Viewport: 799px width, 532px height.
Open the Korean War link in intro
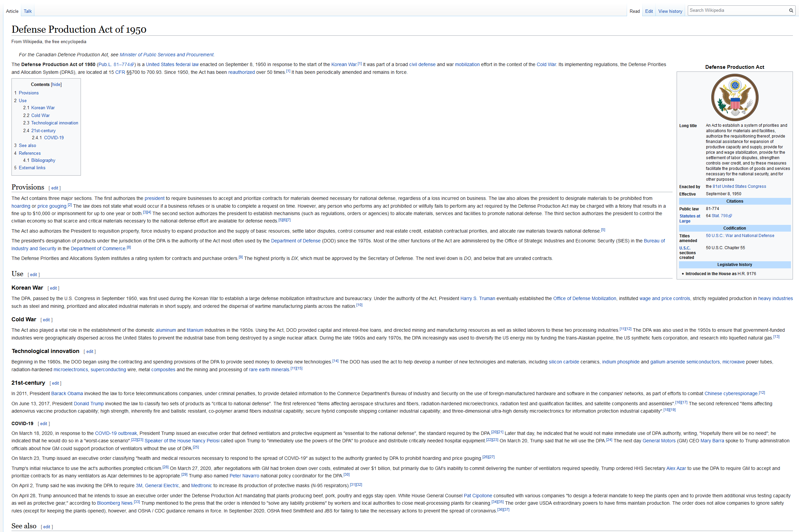[343, 64]
